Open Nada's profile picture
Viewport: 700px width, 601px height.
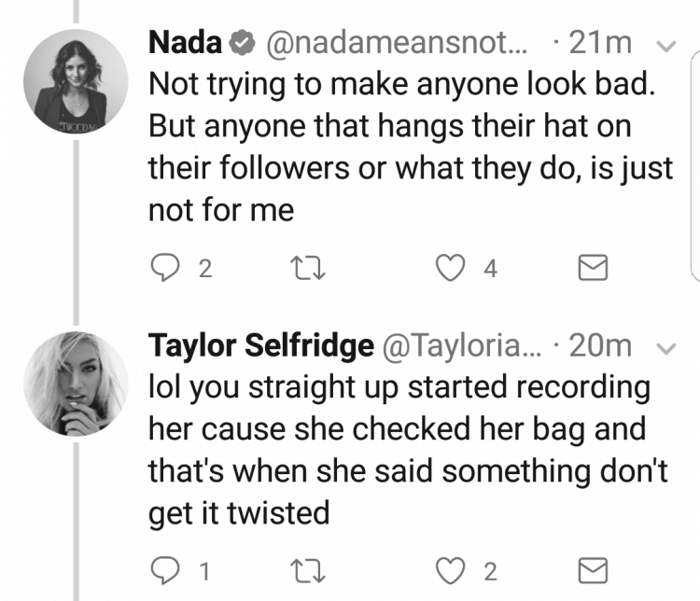(76, 82)
